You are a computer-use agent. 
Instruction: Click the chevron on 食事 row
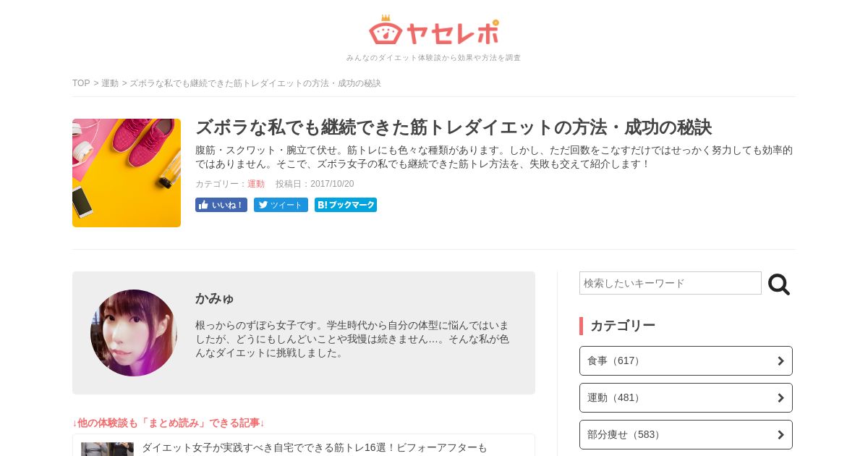coord(780,360)
